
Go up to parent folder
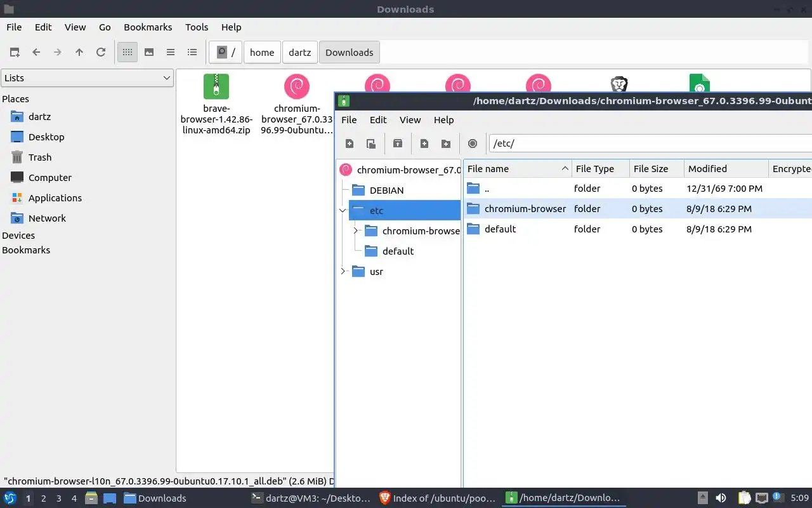tap(79, 52)
